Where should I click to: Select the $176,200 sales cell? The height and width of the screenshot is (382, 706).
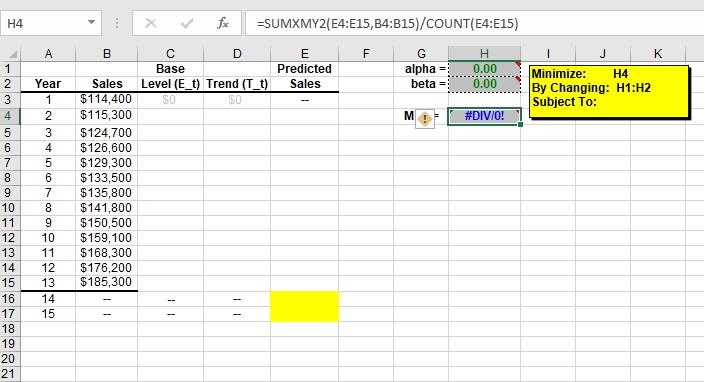(x=107, y=268)
